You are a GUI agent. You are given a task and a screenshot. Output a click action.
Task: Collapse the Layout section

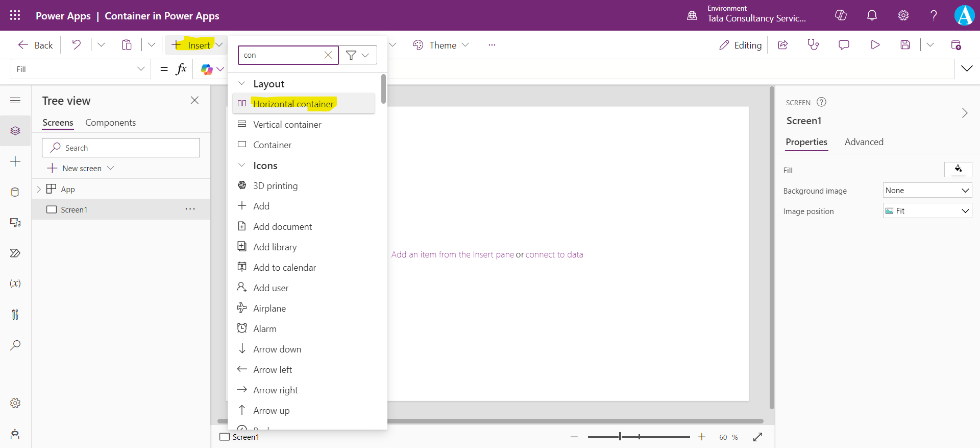(242, 84)
